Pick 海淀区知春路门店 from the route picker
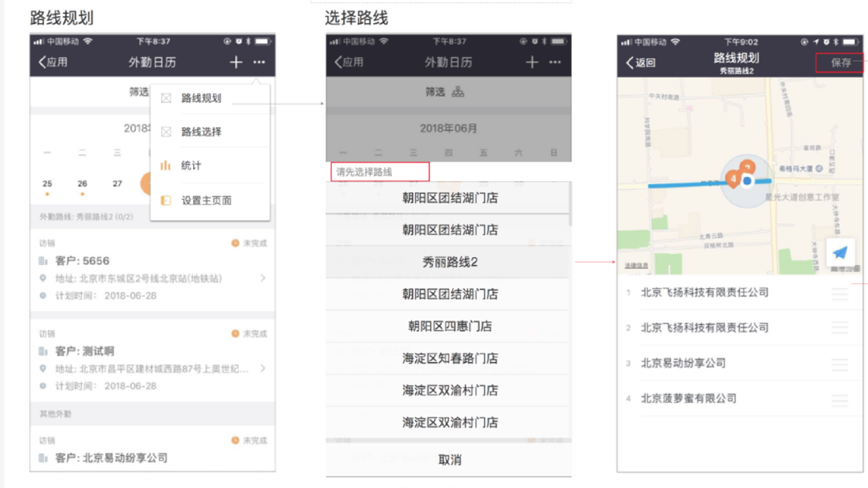Image resolution: width=868 pixels, height=488 pixels. (x=449, y=358)
